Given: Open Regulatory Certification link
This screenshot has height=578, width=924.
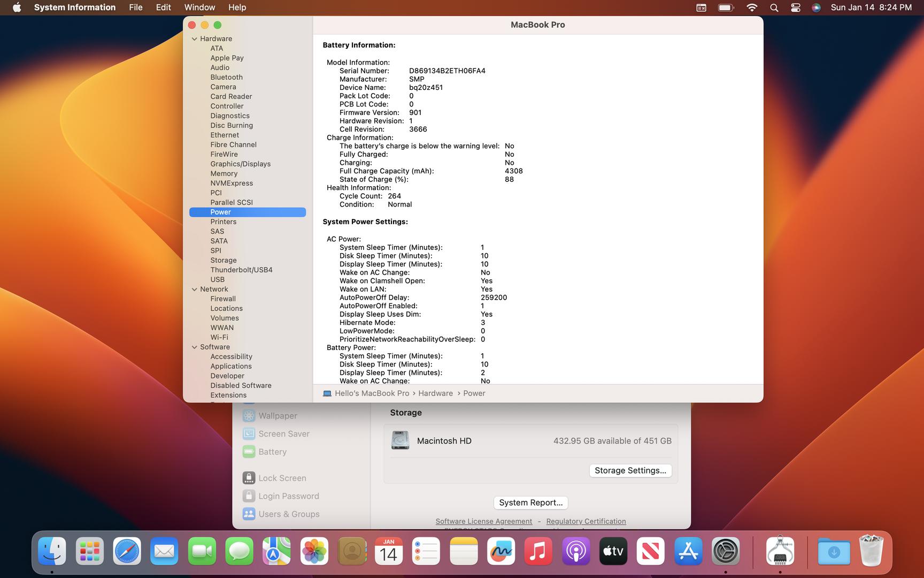Looking at the screenshot, I should click(x=586, y=521).
